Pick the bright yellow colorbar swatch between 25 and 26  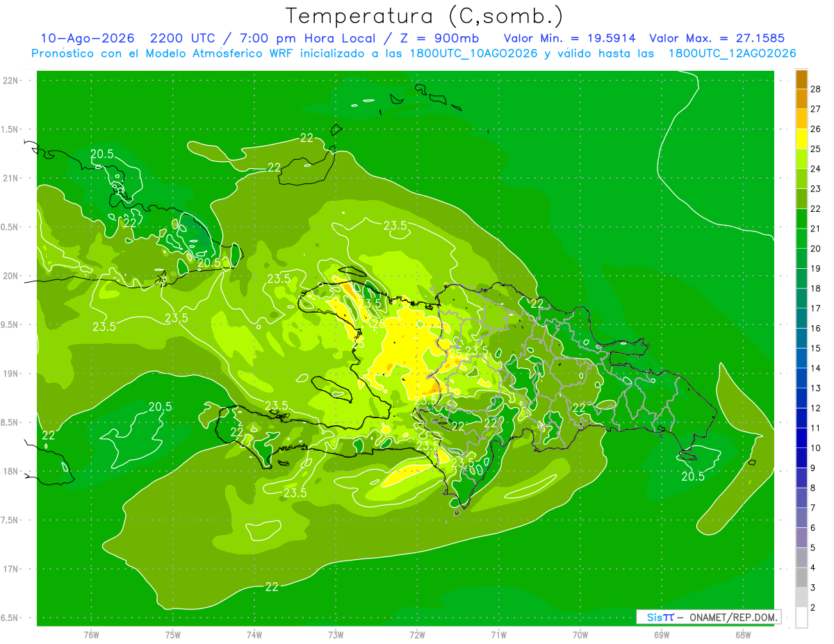[801, 138]
